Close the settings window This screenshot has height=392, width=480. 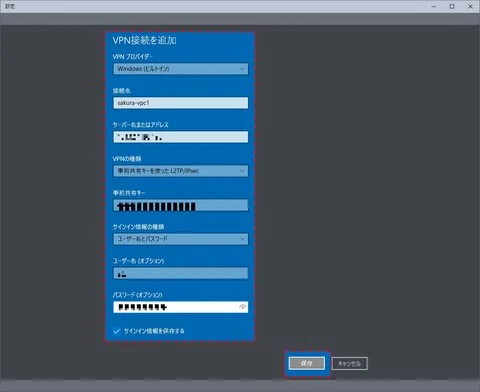pyautogui.click(x=470, y=6)
